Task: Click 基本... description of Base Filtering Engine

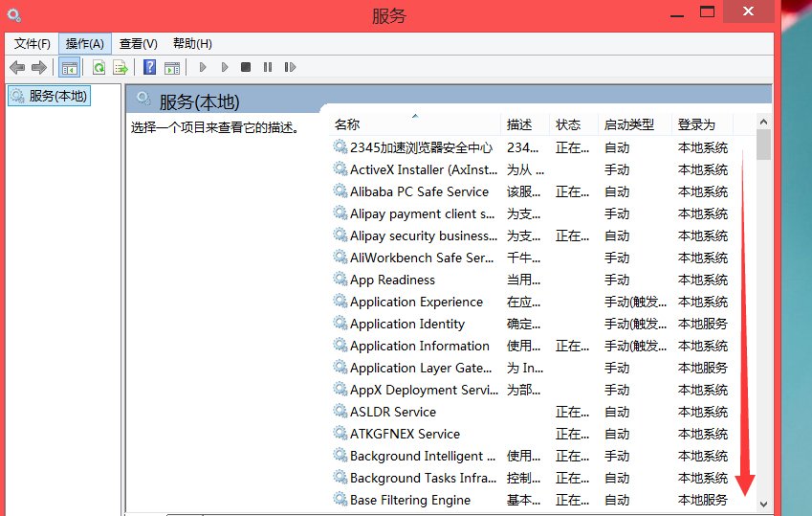Action: [x=523, y=501]
